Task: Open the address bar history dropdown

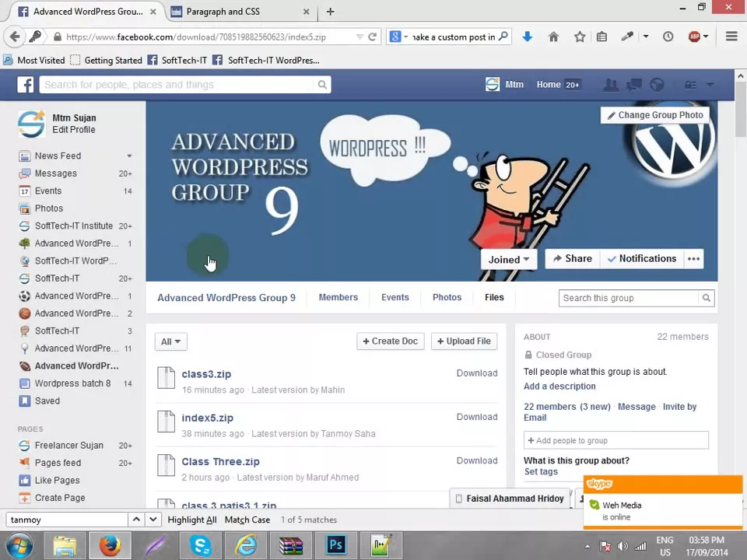Action: (359, 37)
